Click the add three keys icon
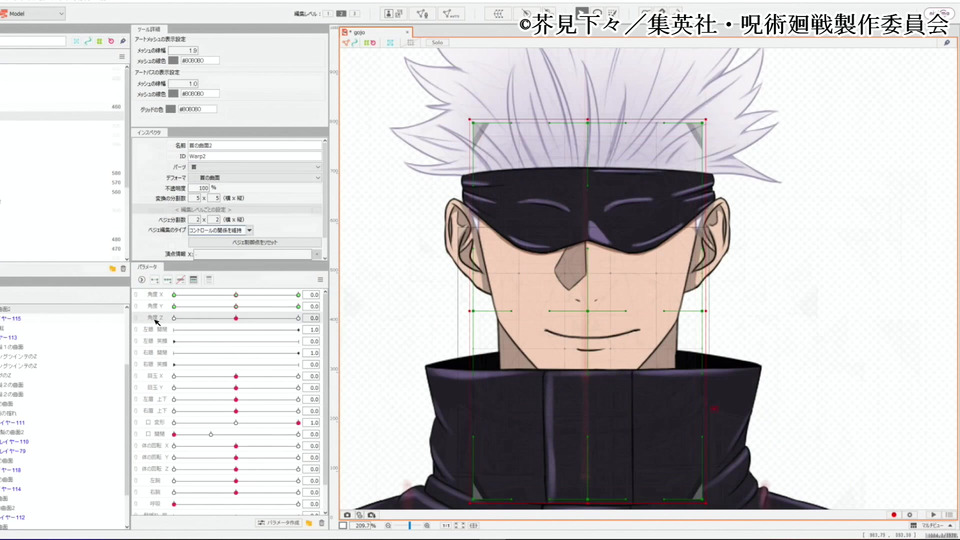Viewport: 960px width, 540px height. (168, 280)
